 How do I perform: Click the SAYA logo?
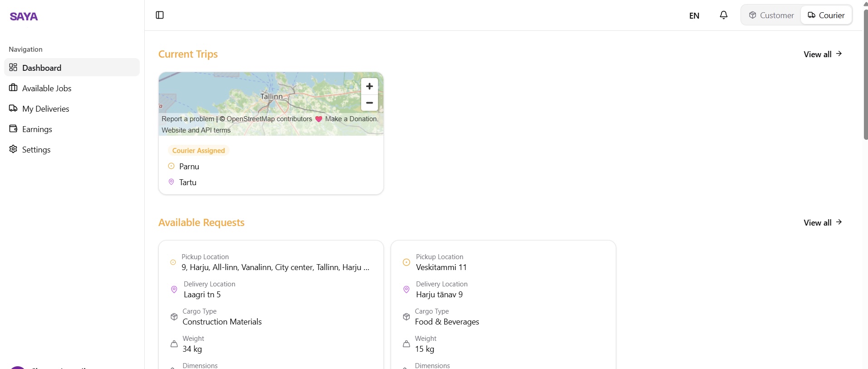24,16
